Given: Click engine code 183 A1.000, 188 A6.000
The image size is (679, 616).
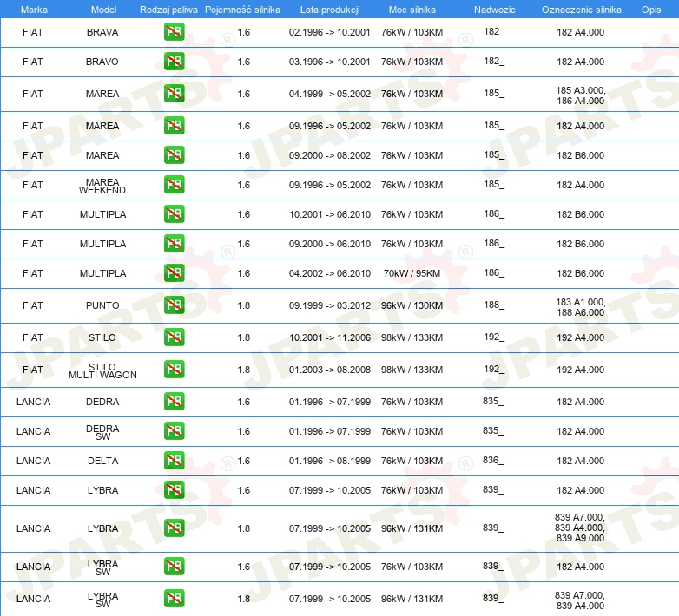Looking at the screenshot, I should pos(580,307).
